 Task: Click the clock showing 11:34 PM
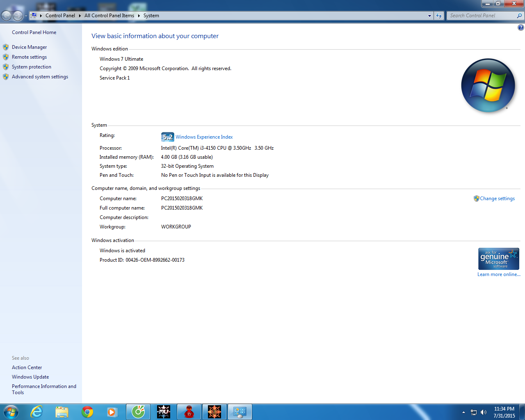[x=504, y=409]
